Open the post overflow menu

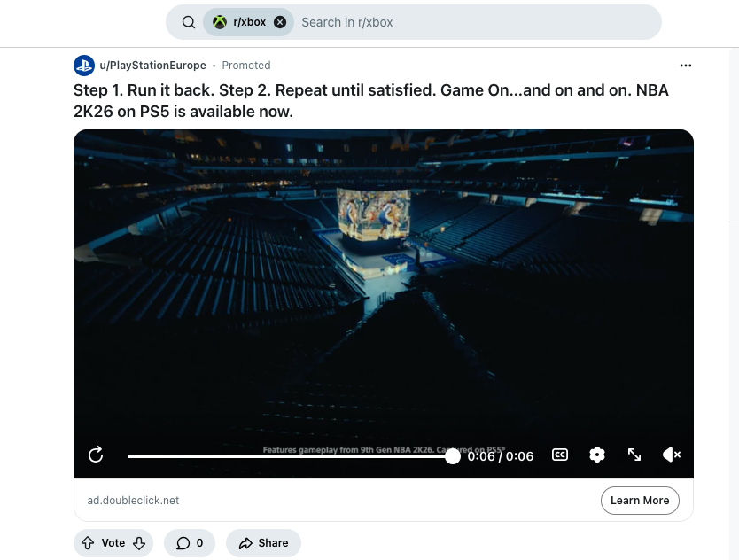point(686,65)
